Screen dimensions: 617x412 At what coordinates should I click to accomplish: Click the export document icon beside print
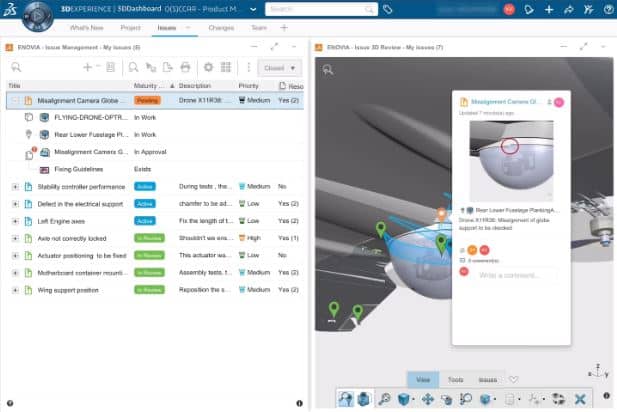point(167,67)
